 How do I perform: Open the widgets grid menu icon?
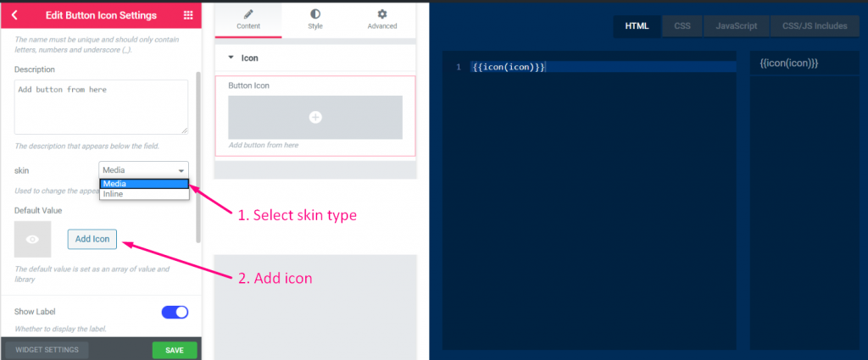pyautogui.click(x=187, y=15)
